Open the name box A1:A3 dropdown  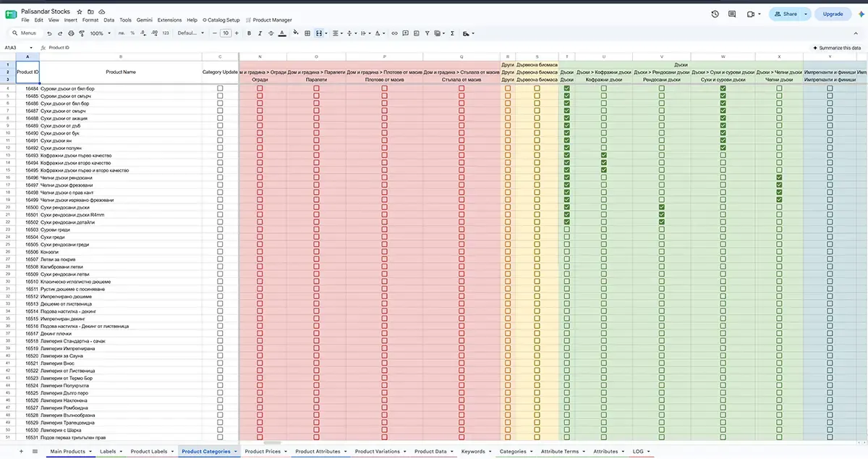point(31,48)
